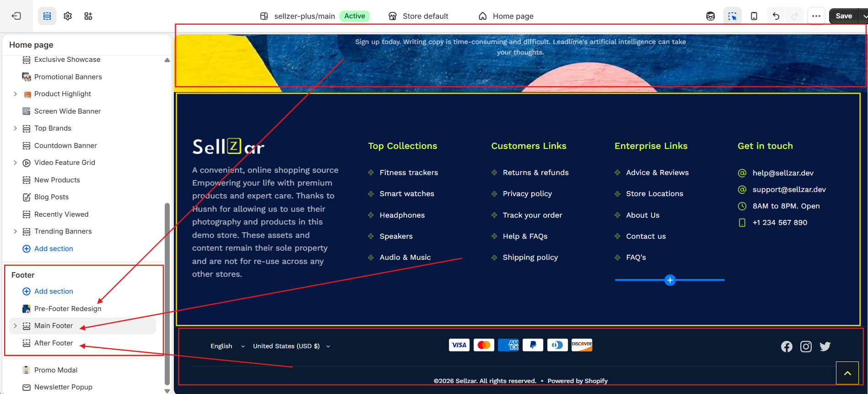Screen dimensions: 868x394
Task: Add section under Footer group
Action: tap(48, 291)
